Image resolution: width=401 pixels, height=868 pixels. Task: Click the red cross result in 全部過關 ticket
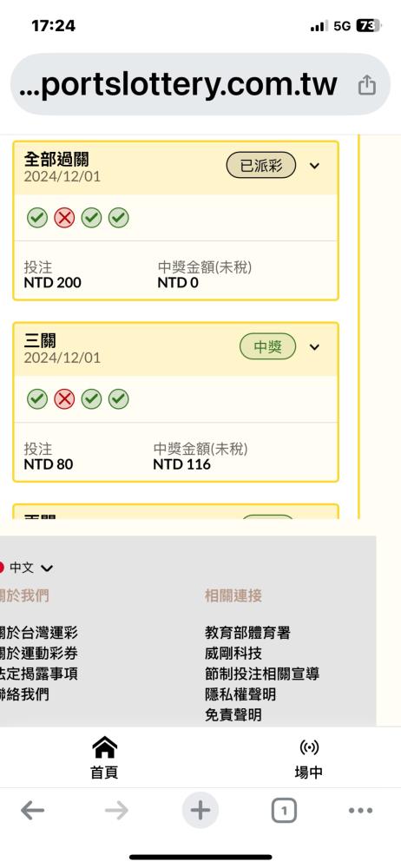coord(64,218)
